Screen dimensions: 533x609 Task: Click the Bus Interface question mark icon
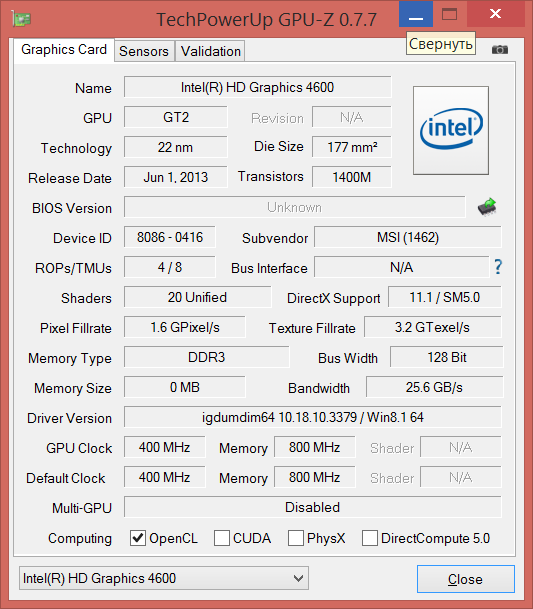[498, 267]
